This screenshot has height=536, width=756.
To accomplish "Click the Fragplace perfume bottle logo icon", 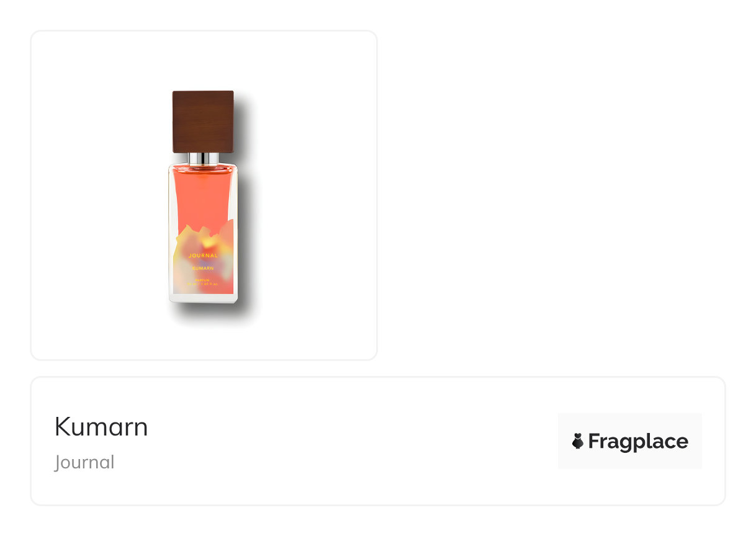I will (578, 441).
